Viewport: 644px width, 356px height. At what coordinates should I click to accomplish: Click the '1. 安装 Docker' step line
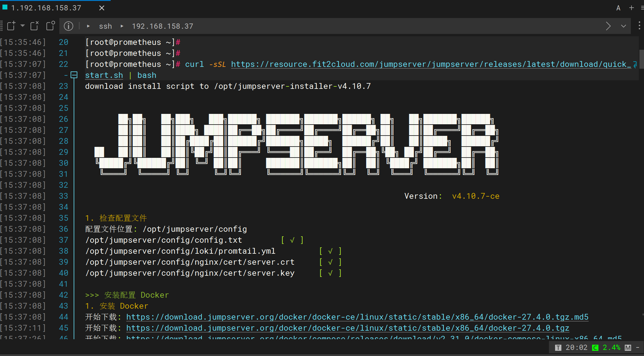pos(117,306)
